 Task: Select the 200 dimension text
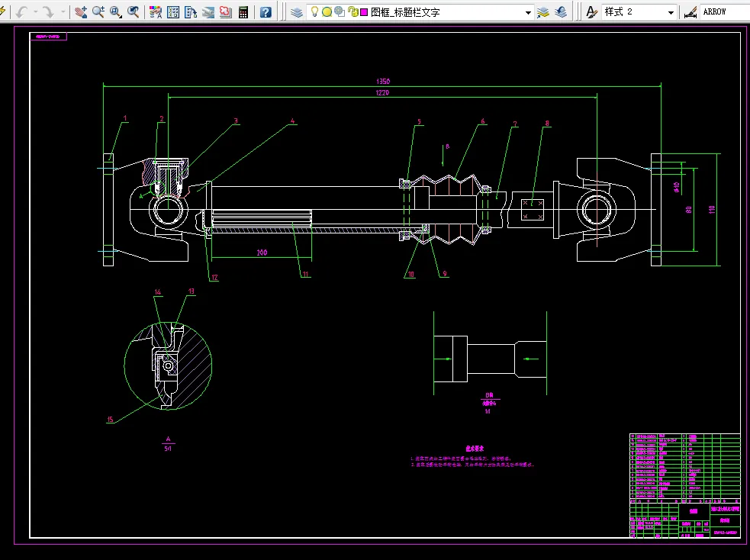click(x=262, y=253)
